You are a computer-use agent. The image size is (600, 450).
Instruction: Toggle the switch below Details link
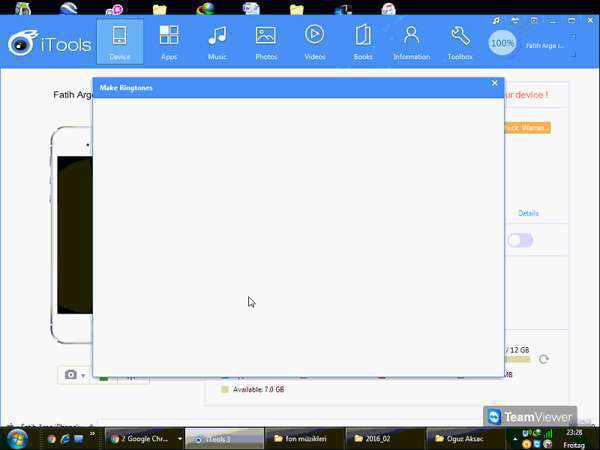pyautogui.click(x=520, y=240)
